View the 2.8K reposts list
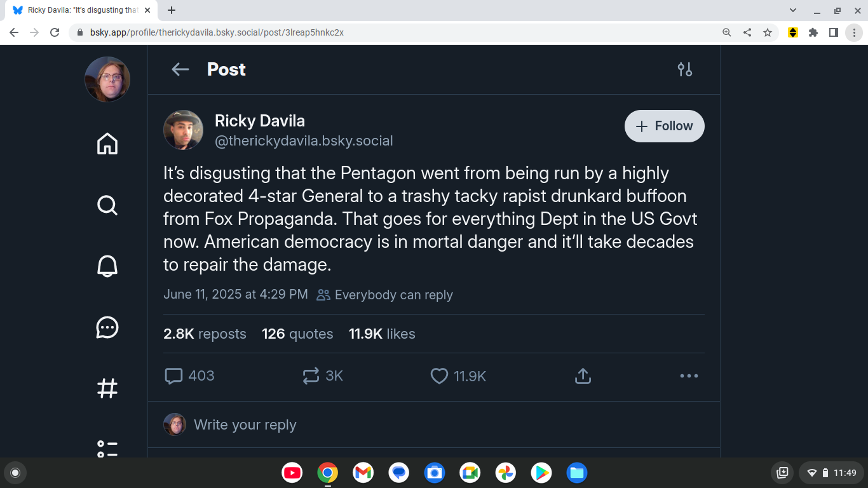This screenshot has height=488, width=868. [205, 334]
